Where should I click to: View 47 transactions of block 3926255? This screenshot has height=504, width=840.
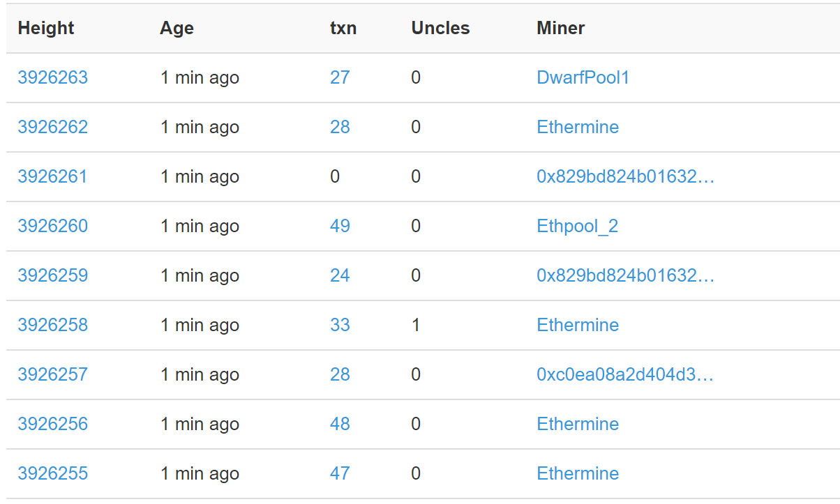[x=340, y=473]
